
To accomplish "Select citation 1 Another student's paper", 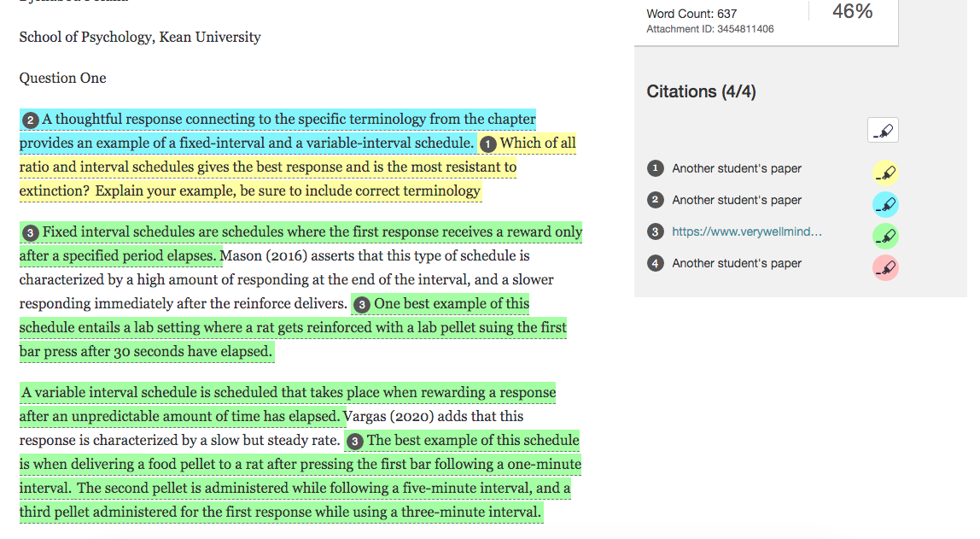I will click(x=736, y=168).
